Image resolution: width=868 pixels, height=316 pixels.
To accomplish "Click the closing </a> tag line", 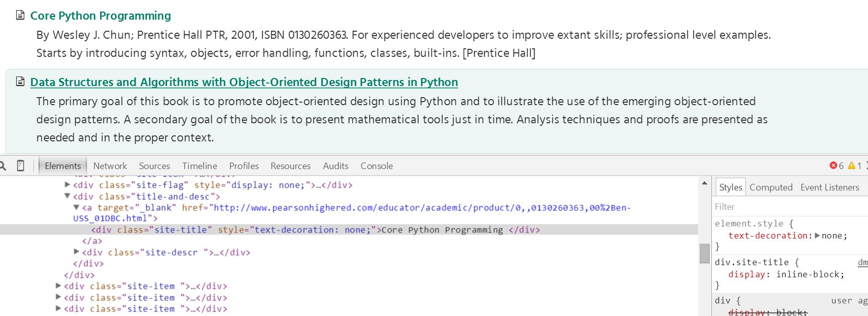I will 92,241.
